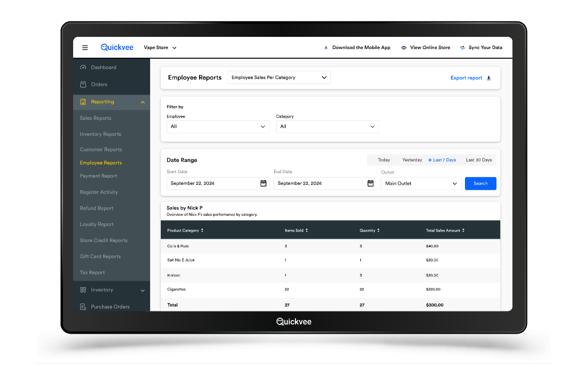The width and height of the screenshot is (588, 367).
Task: Click the $220.00 sales amount
Action: (433, 289)
